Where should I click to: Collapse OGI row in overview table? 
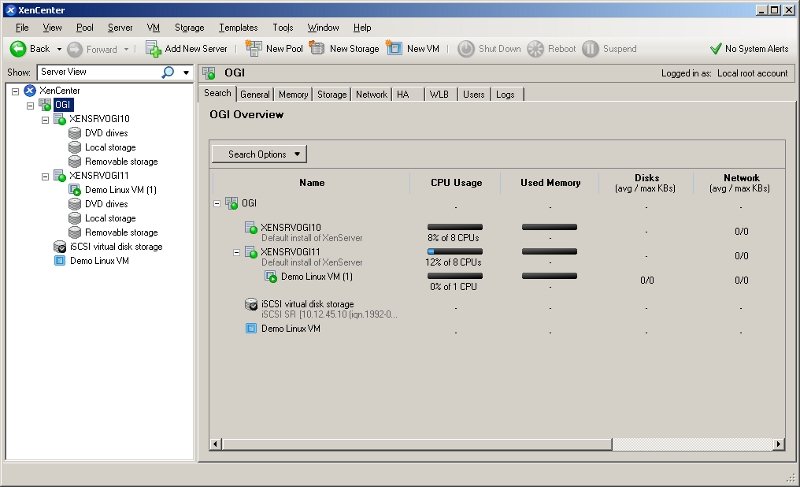[x=217, y=203]
